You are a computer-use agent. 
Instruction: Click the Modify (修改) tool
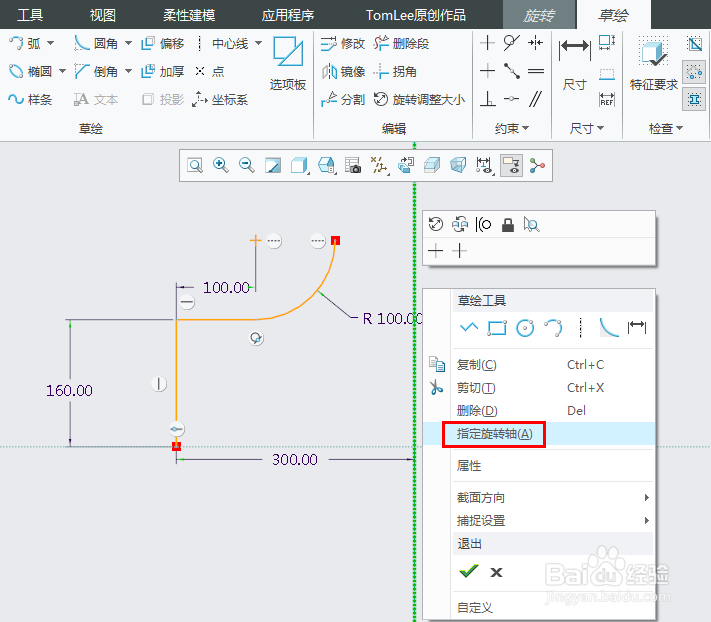click(x=342, y=44)
